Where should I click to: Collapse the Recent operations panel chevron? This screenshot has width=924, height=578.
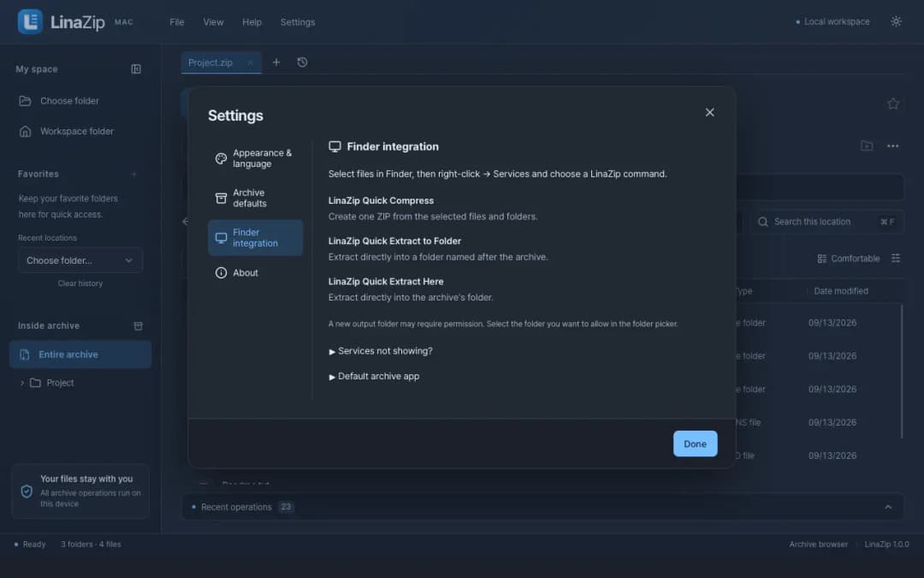888,507
